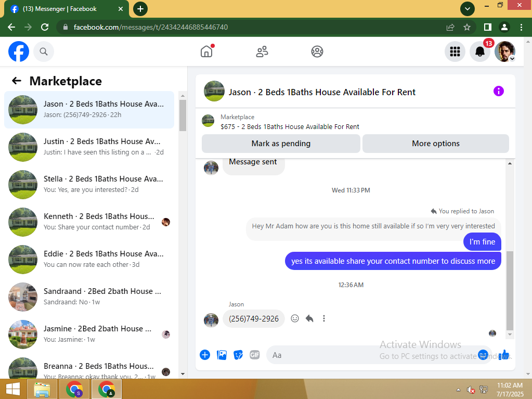Open Sandraand conversation in the list
532x399 pixels.
(89, 297)
